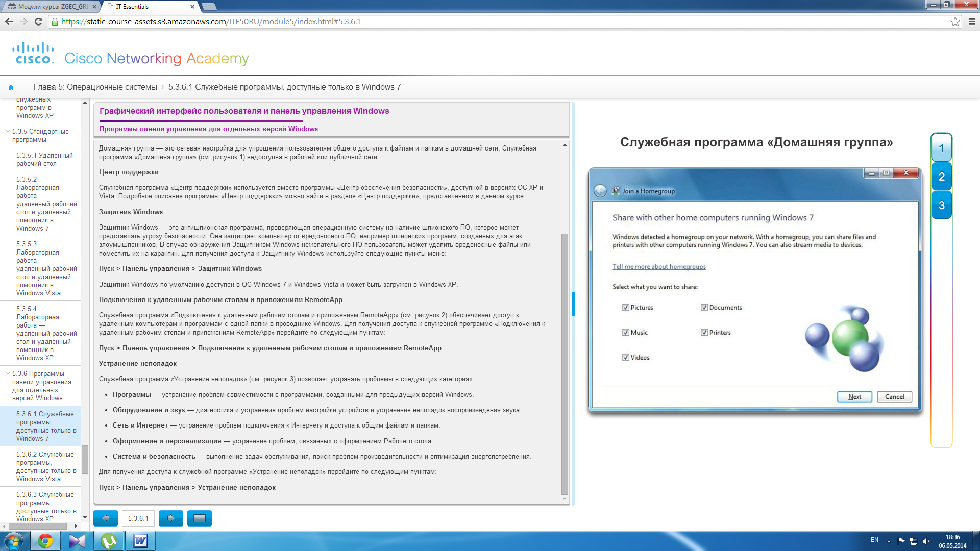Viewport: 980px width, 551px height.
Task: Open Google Chrome from taskbar
Action: [45, 541]
